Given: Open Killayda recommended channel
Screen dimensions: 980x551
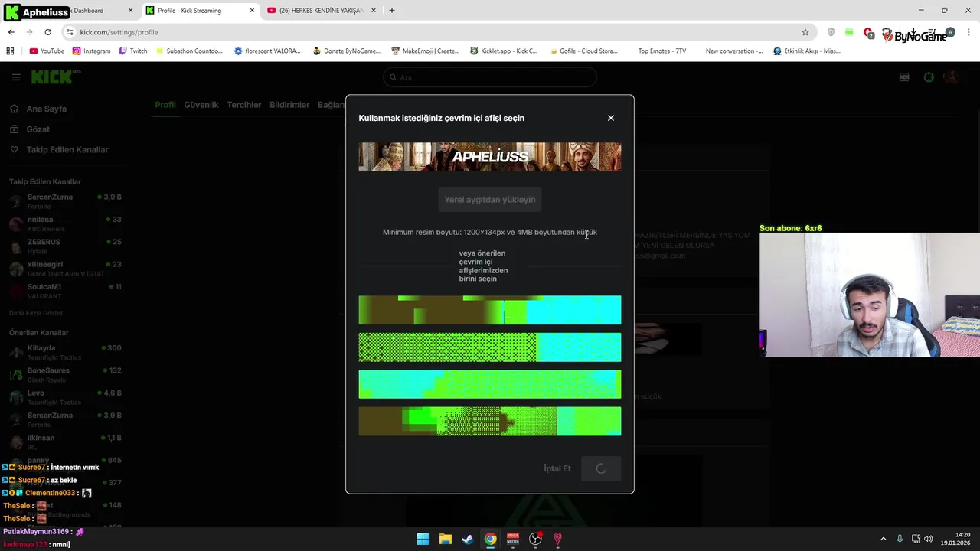Looking at the screenshot, I should 65,352.
